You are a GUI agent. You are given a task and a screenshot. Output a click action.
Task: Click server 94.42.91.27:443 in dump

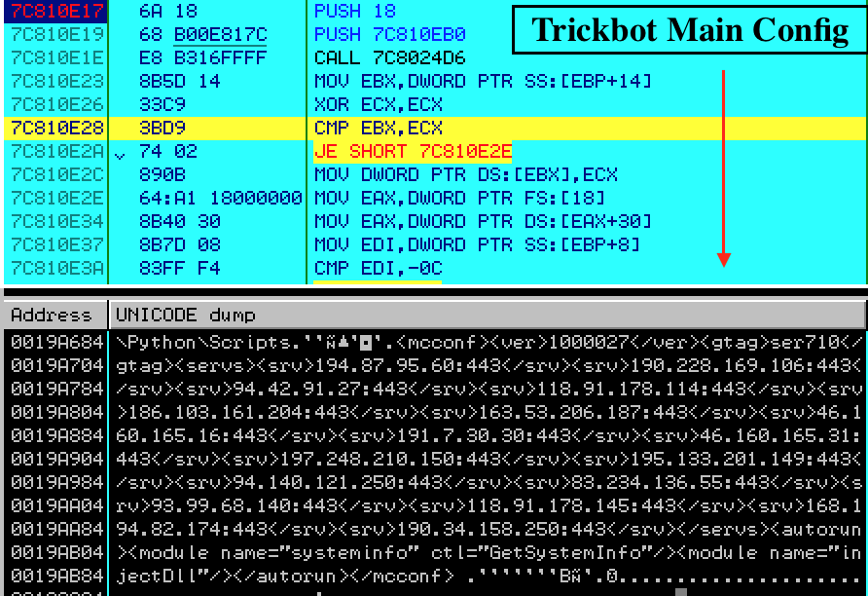pyautogui.click(x=320, y=389)
